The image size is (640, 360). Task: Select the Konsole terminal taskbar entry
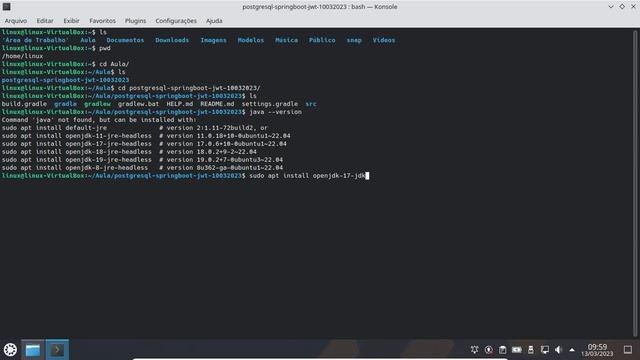pyautogui.click(x=57, y=350)
